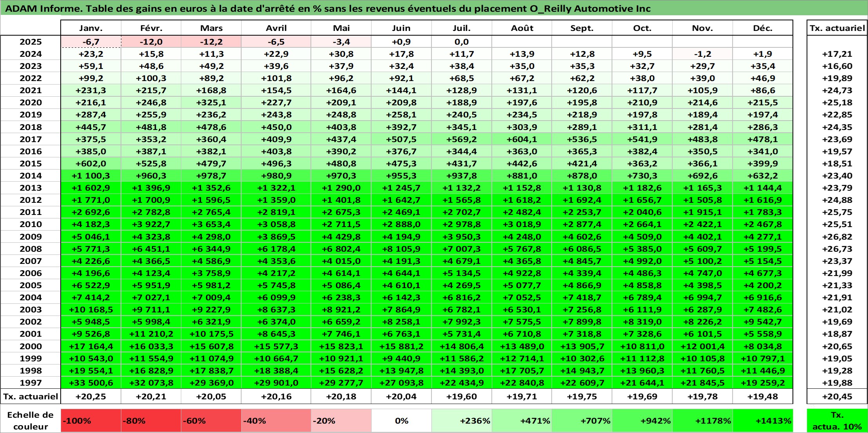
Task: Click the -100% color scale swatch
Action: tap(91, 421)
